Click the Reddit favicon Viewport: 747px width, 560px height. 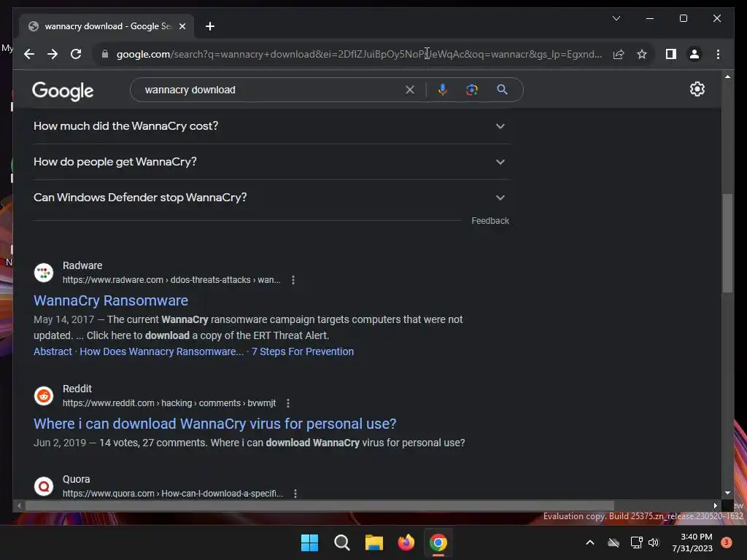tap(44, 396)
